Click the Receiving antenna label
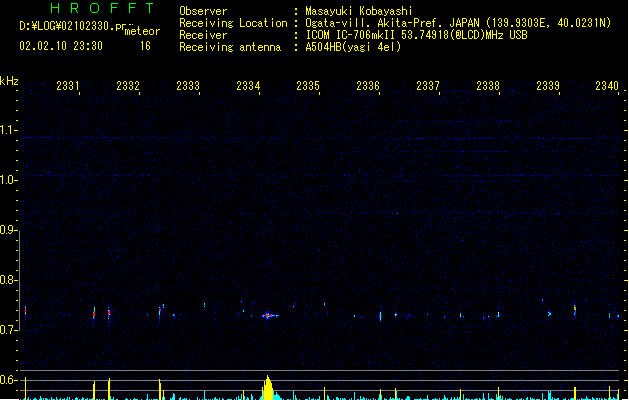The height and width of the screenshot is (400, 629). point(230,47)
